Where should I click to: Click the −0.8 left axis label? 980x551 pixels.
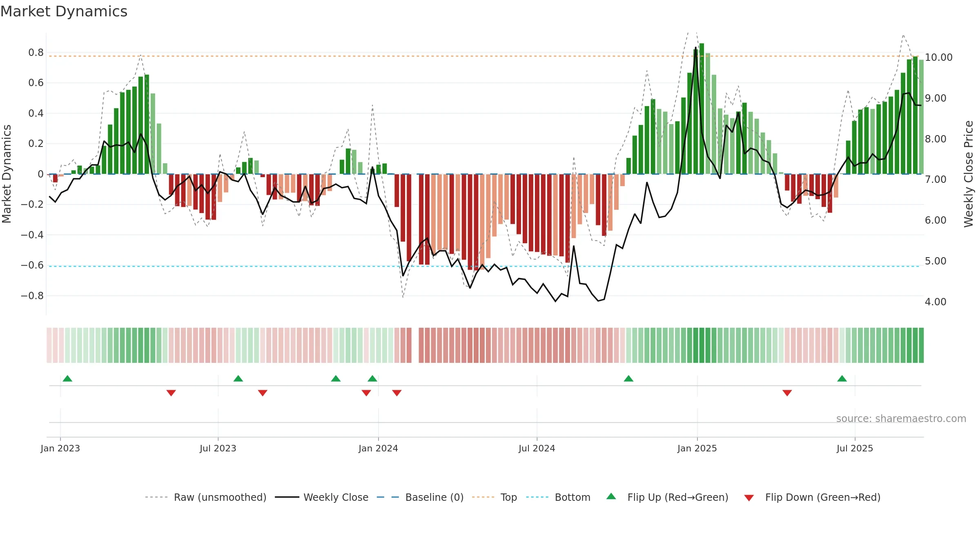32,295
